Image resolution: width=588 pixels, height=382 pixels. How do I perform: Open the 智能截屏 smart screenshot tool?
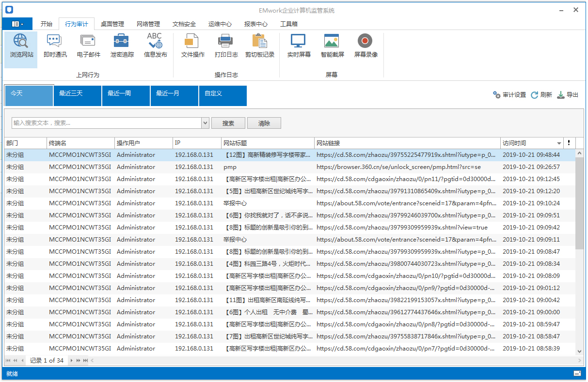click(332, 46)
